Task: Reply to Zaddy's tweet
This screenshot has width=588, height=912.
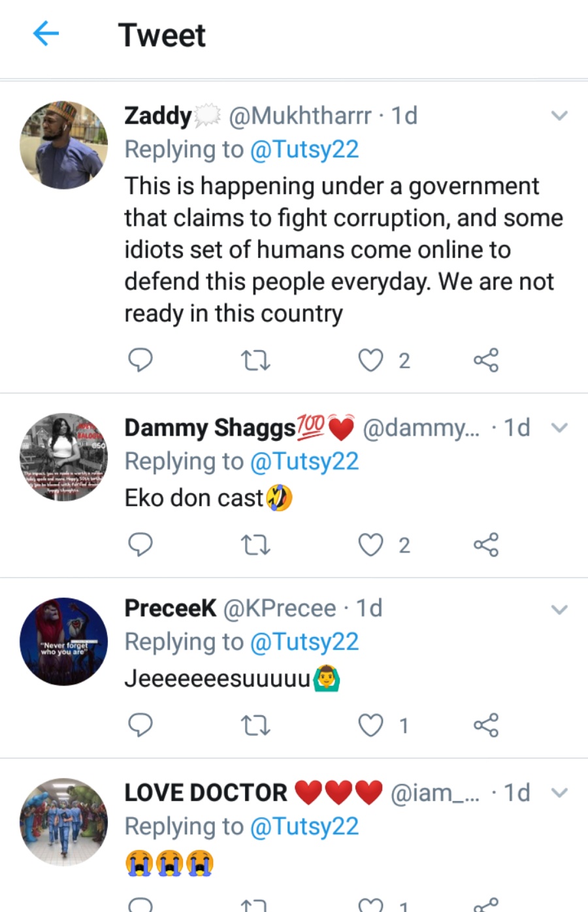Action: pyautogui.click(x=140, y=359)
